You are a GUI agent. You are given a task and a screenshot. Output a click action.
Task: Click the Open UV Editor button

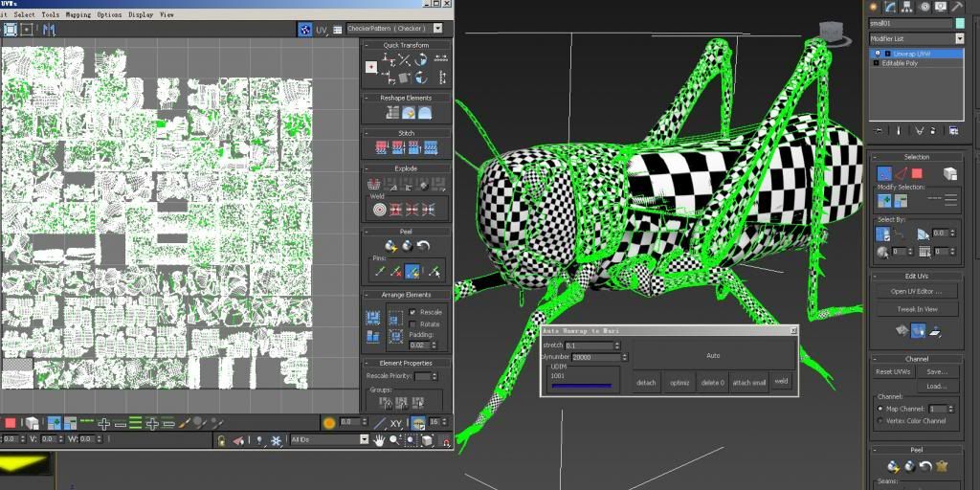pos(916,291)
